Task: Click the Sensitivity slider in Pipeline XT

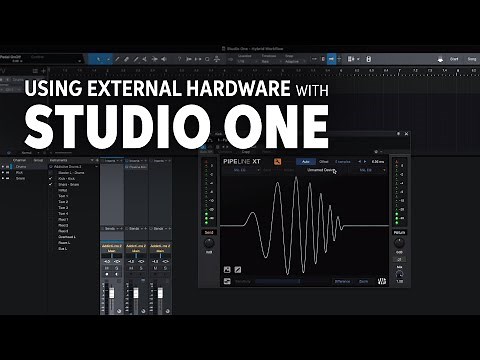Action: [277, 282]
